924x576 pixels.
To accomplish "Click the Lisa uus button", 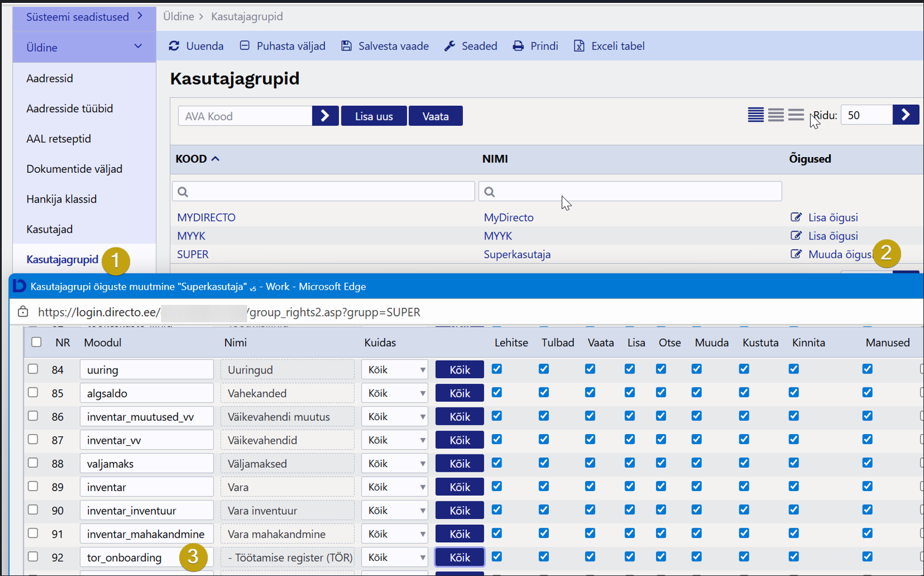I will coord(373,116).
